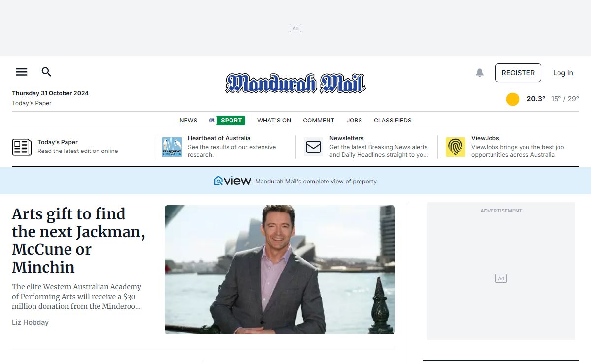Open the notifications bell
Image resolution: width=591 pixels, height=364 pixels.
pos(480,73)
